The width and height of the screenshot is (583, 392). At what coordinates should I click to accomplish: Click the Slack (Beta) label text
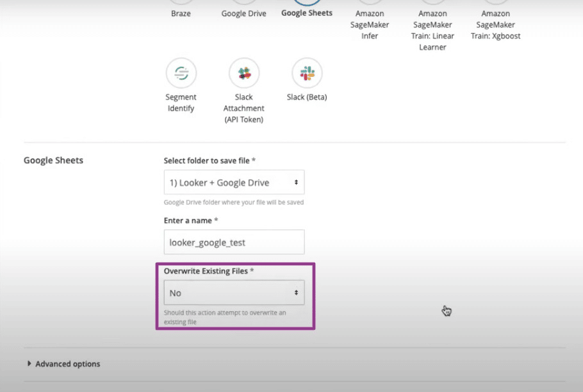(x=307, y=97)
